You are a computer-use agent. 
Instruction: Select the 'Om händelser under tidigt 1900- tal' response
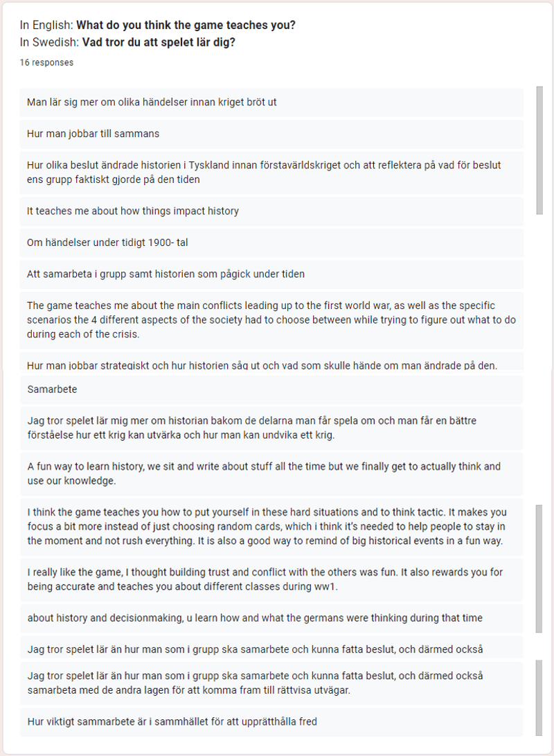click(x=271, y=243)
